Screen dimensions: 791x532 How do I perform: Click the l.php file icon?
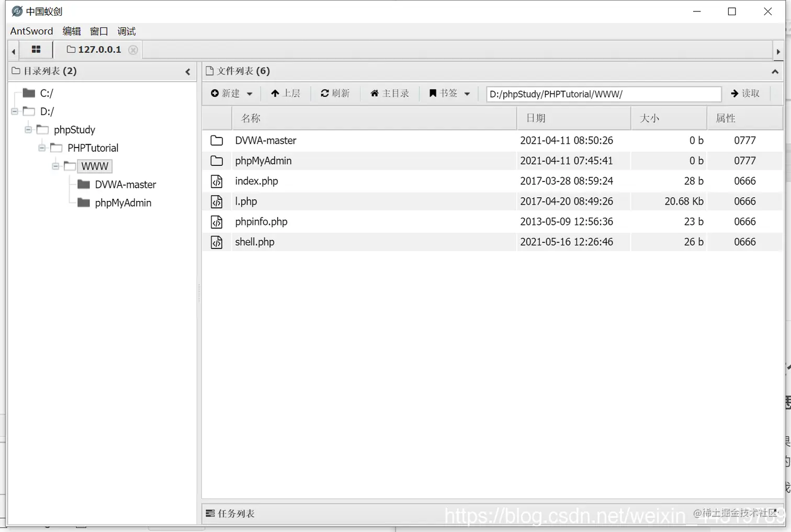tap(217, 201)
